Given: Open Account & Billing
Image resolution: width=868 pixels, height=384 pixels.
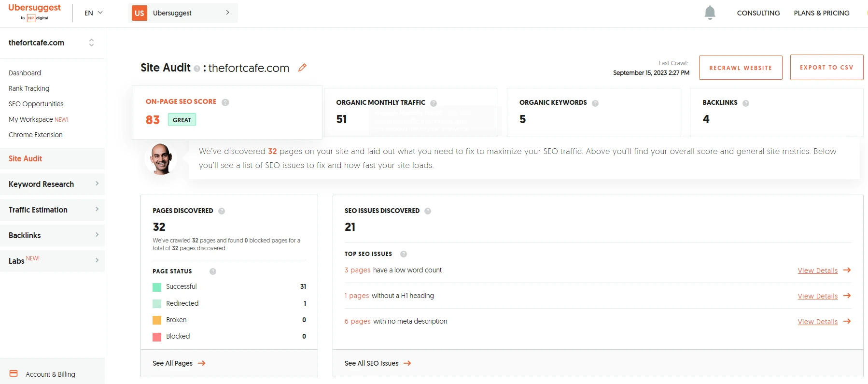Looking at the screenshot, I should [50, 374].
